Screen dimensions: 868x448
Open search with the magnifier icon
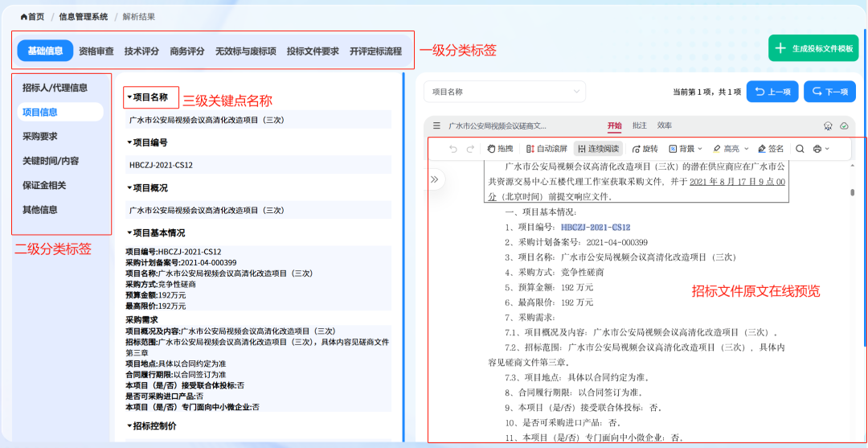pos(800,149)
